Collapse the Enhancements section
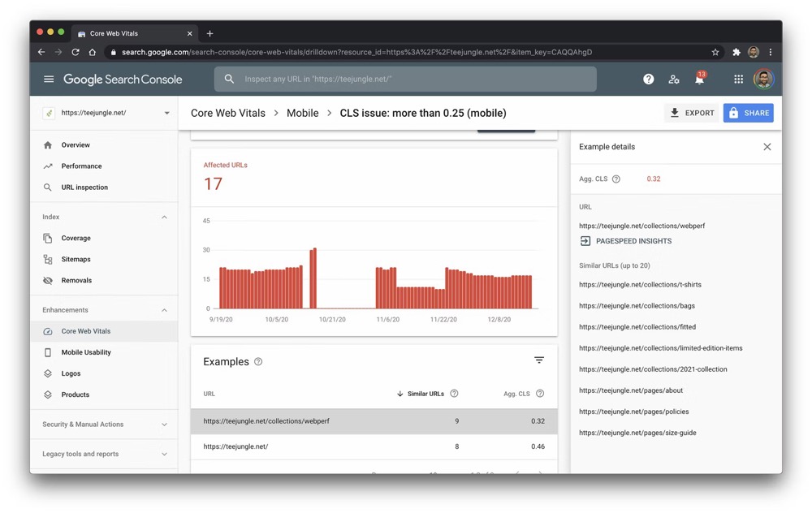 pos(164,311)
